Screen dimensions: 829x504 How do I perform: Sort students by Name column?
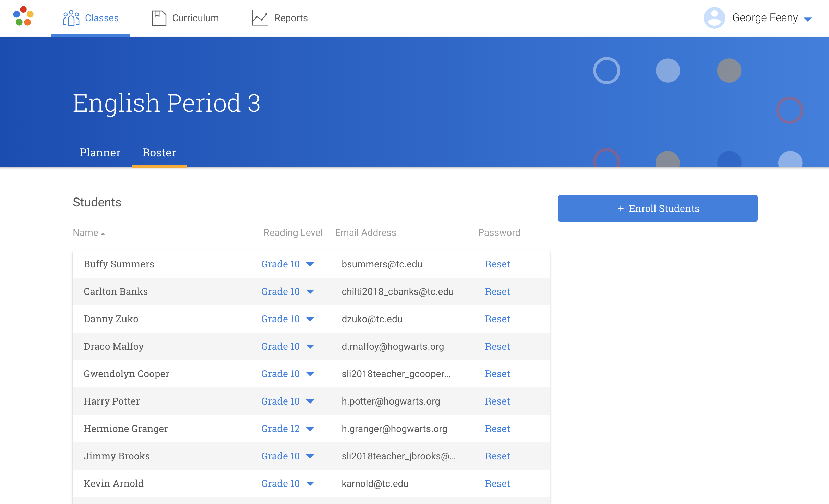point(88,233)
